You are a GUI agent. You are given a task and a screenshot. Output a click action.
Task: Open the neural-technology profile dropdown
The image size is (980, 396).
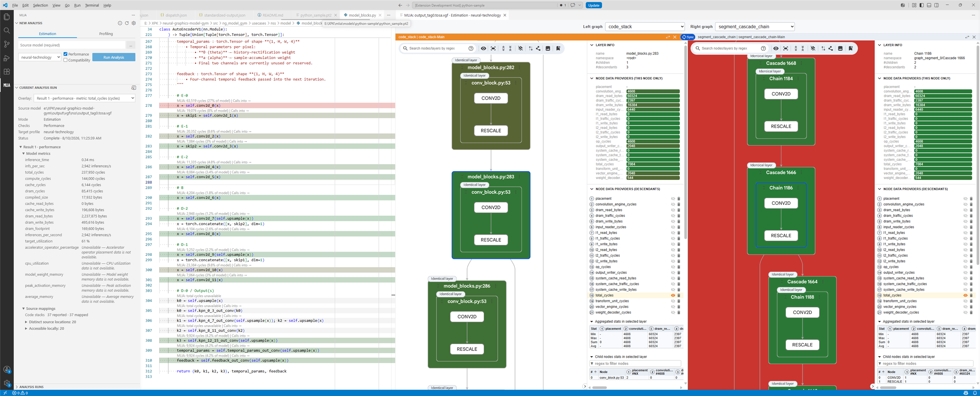pyautogui.click(x=40, y=57)
